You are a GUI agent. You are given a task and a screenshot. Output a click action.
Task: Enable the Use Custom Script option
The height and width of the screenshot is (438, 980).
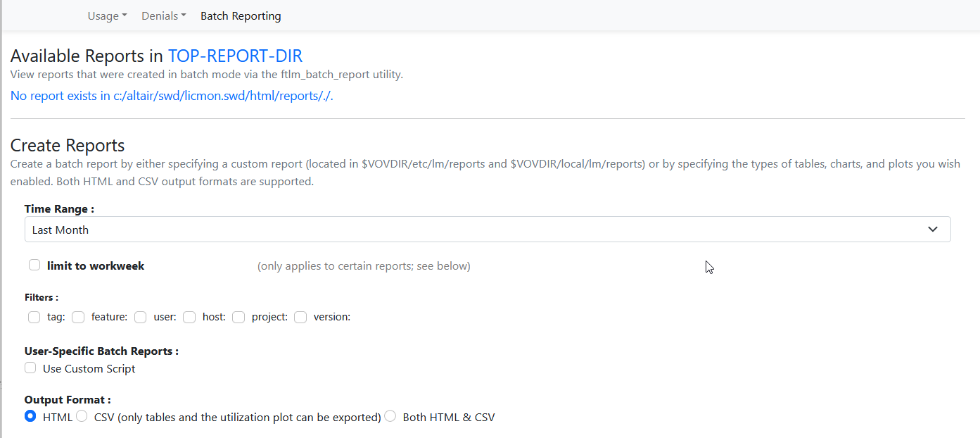coord(30,367)
